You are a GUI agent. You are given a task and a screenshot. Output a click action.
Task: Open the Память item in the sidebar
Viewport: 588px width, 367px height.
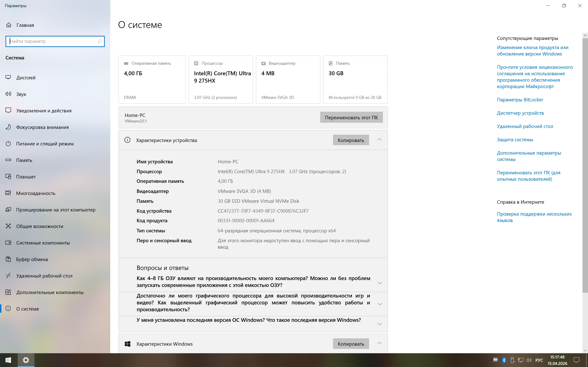[x=24, y=160]
